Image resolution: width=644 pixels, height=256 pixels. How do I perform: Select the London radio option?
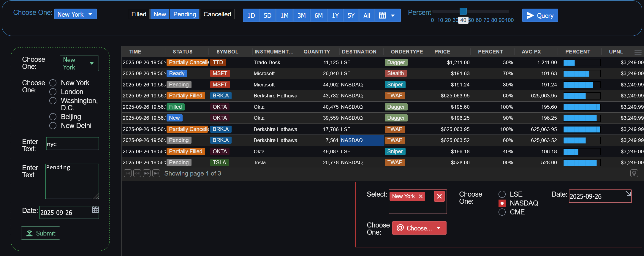53,92
